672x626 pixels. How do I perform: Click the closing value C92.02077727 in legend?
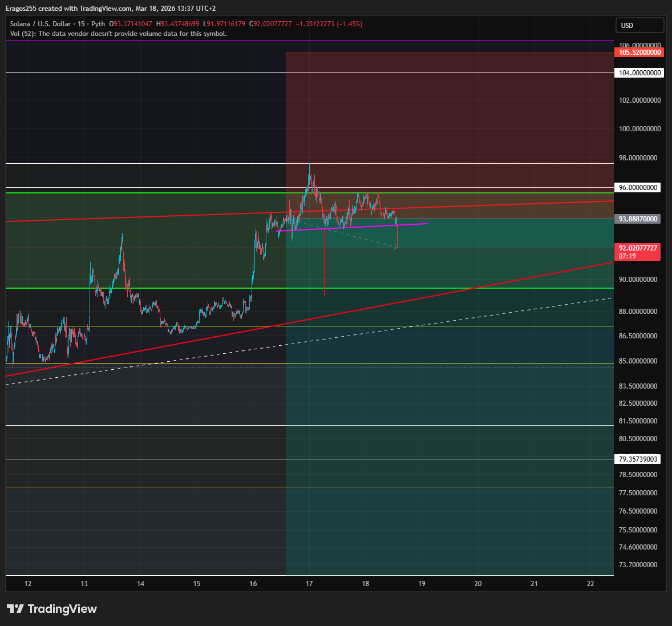270,24
